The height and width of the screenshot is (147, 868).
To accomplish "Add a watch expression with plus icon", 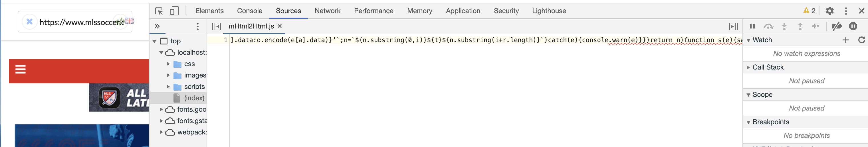I will (x=845, y=40).
